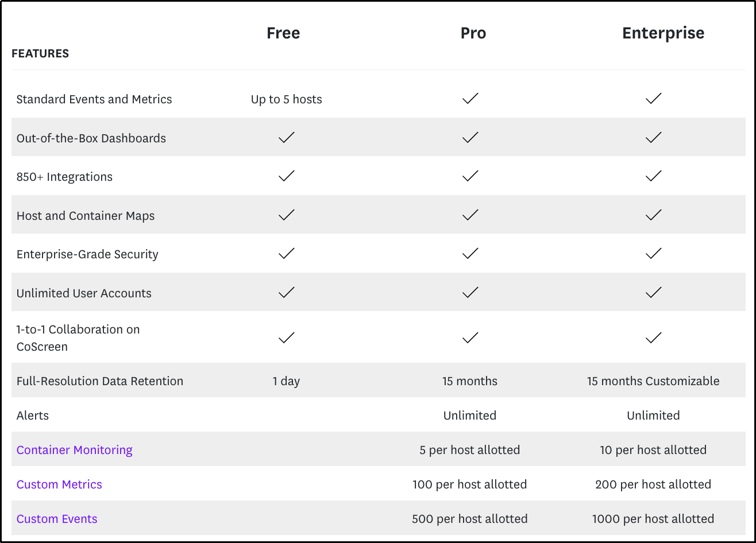Open the Custom Metrics link
The width and height of the screenshot is (756, 543).
[59, 484]
